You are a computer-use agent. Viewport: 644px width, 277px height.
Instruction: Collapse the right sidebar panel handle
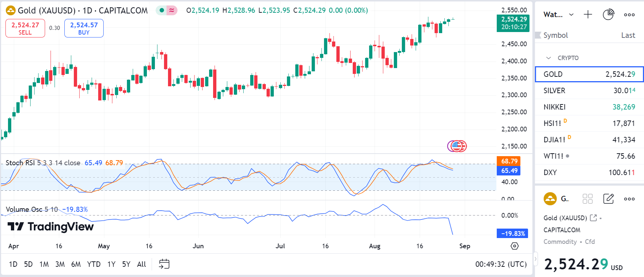pos(535,259)
